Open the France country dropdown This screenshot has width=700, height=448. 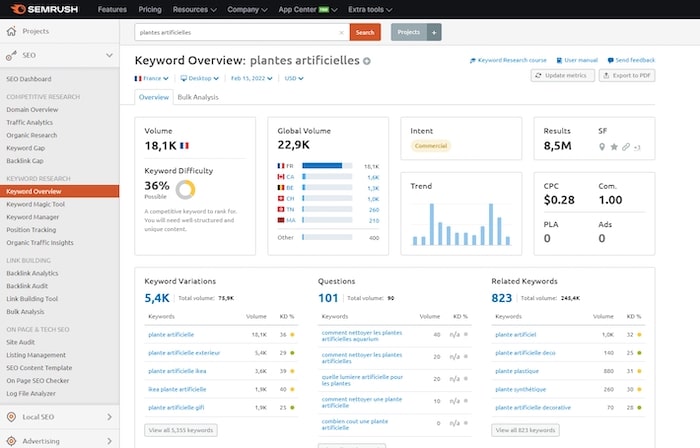[151, 77]
